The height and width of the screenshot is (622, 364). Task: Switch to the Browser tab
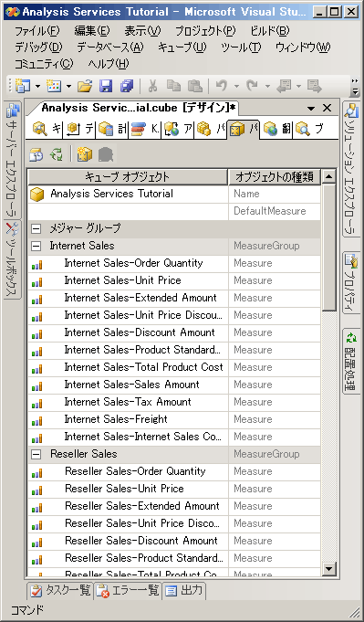click(309, 129)
